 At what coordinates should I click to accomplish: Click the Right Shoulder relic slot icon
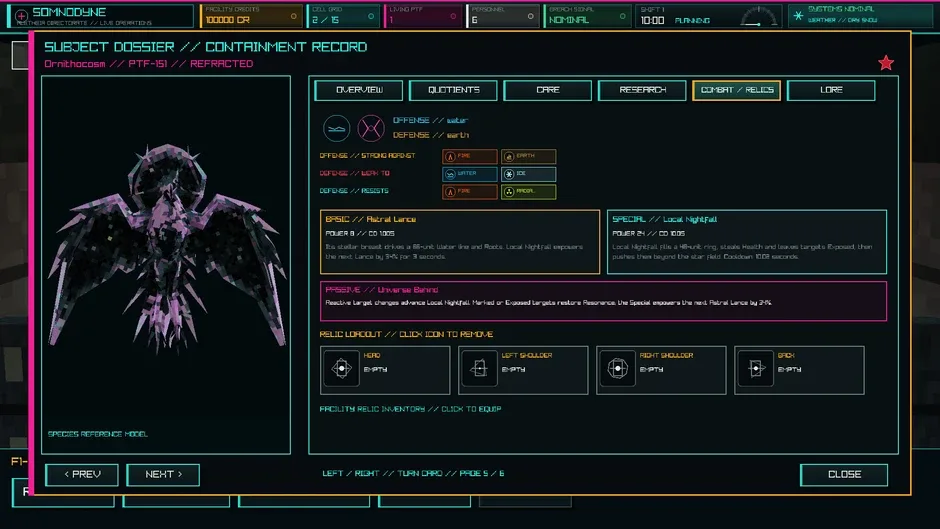click(617, 368)
